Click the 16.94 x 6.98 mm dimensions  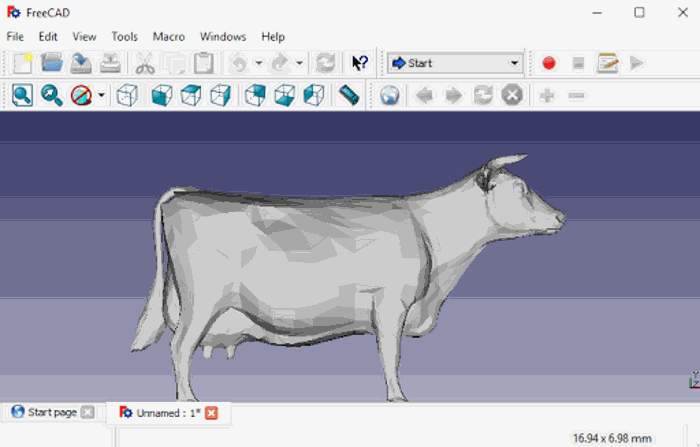[612, 438]
